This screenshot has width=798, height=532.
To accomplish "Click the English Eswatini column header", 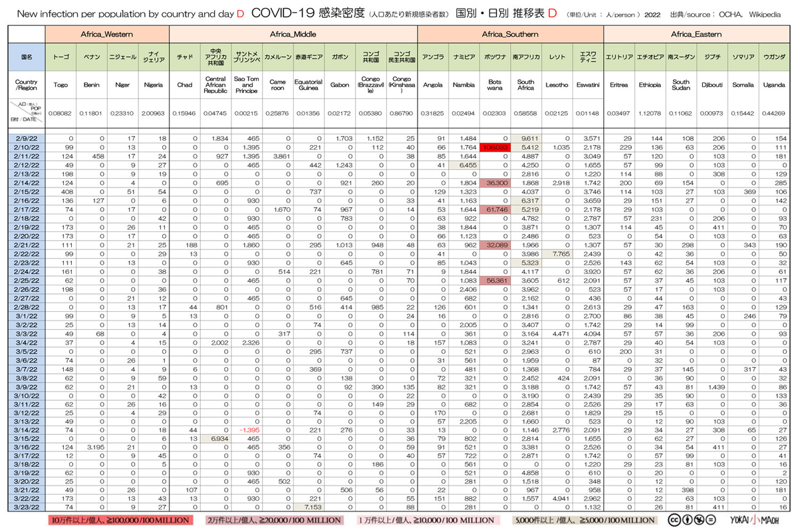I will [587, 85].
